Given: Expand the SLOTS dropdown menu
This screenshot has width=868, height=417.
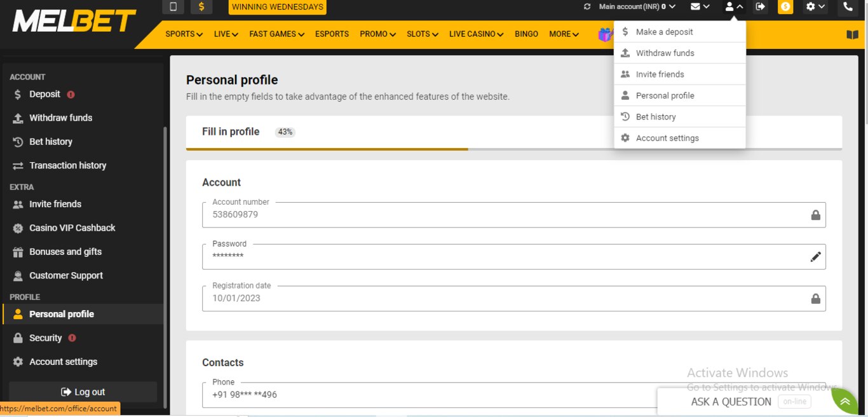Looking at the screenshot, I should point(423,34).
